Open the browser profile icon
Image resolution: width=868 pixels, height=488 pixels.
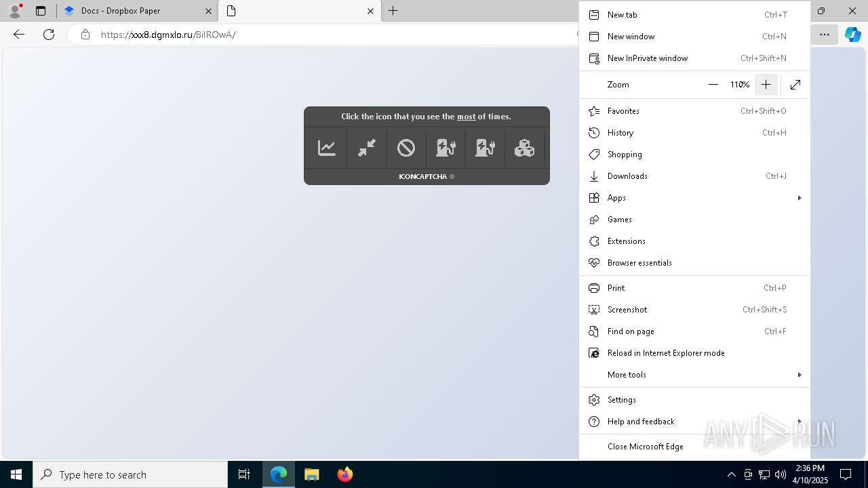coord(15,11)
